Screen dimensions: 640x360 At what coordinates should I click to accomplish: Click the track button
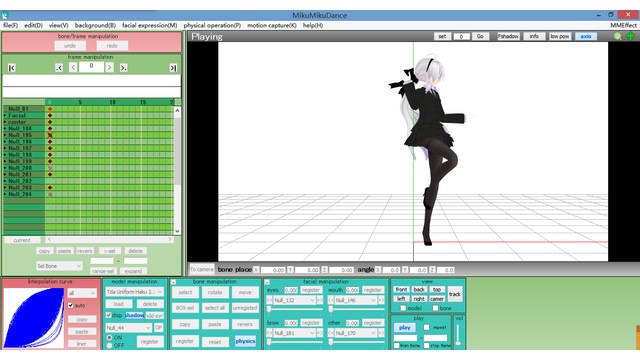click(455, 294)
